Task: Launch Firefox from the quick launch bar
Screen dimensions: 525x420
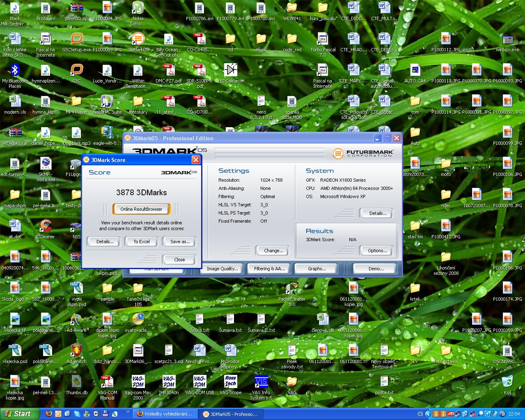Action: coord(49,414)
